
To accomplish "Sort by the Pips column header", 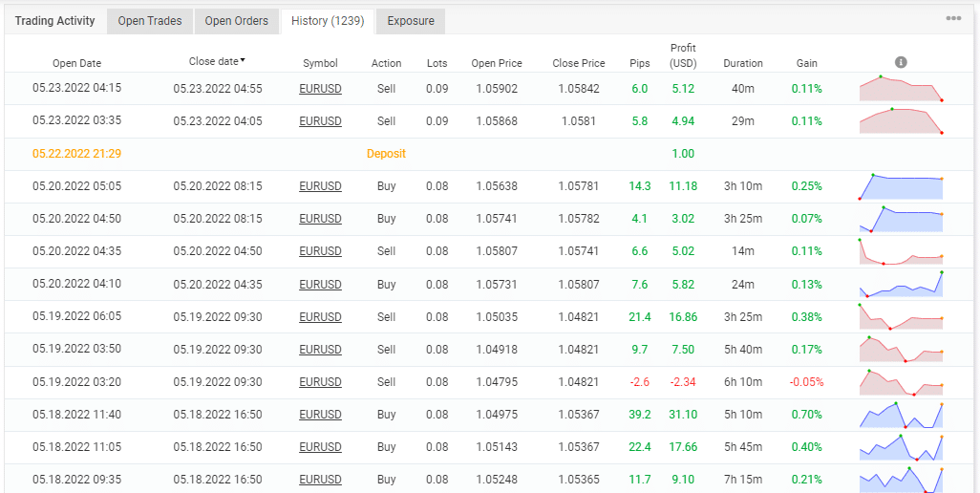I will point(639,63).
